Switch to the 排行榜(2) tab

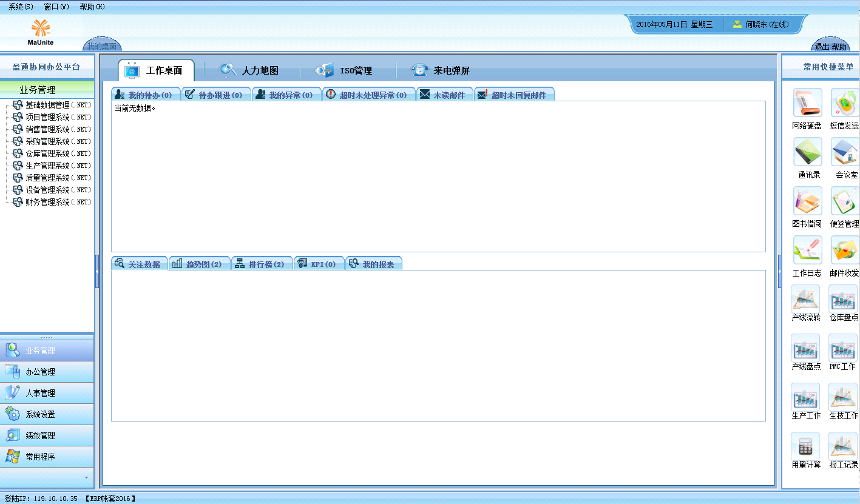coord(262,264)
